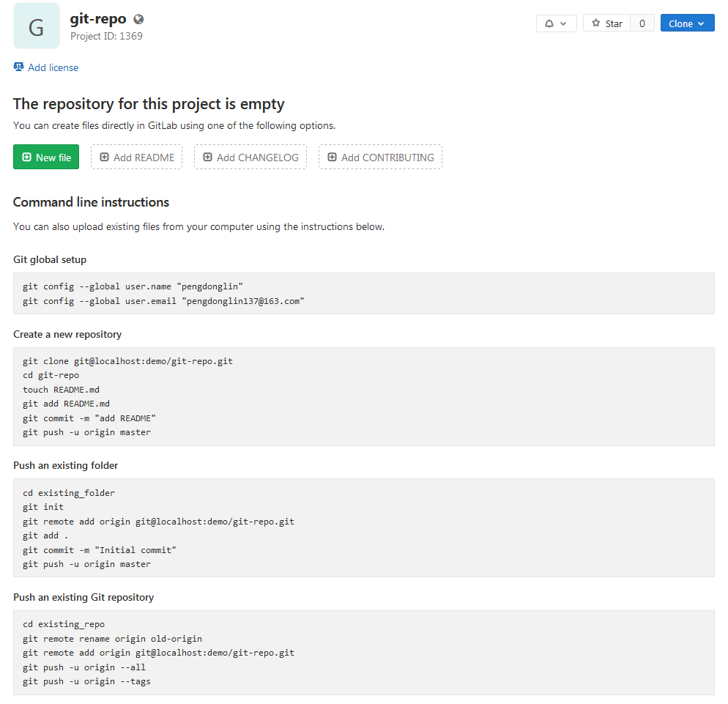Click the green New file button
This screenshot has height=704, width=728.
[x=45, y=157]
